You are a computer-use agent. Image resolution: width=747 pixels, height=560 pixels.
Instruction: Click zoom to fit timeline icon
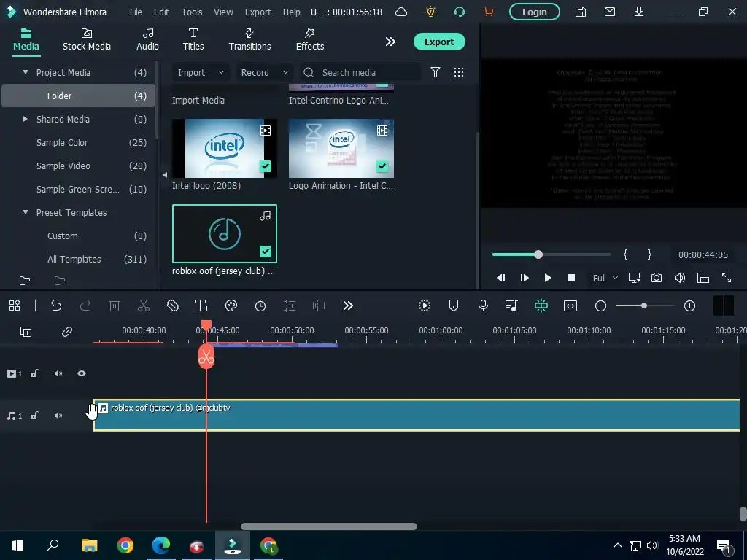[x=570, y=306]
